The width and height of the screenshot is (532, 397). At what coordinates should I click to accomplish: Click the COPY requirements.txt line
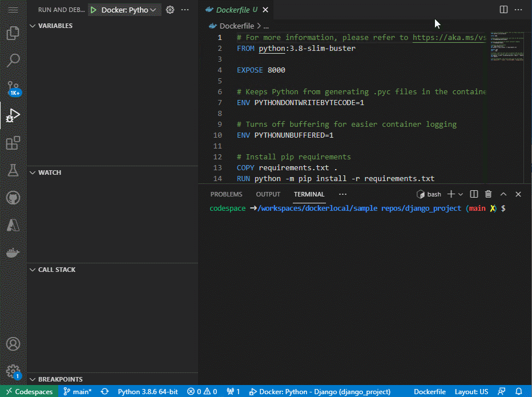[x=287, y=168]
